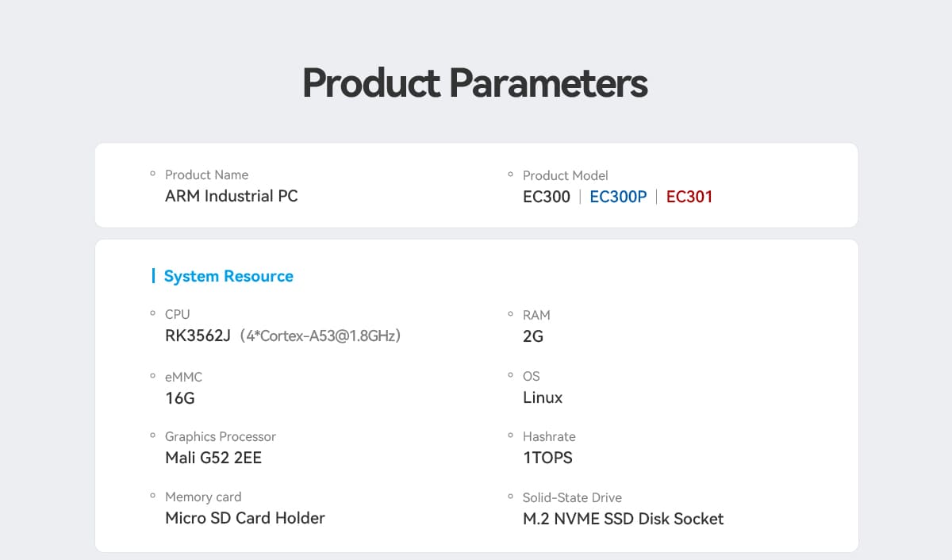
Task: Click the bullet beside Solid-State Drive
Action: point(511,497)
